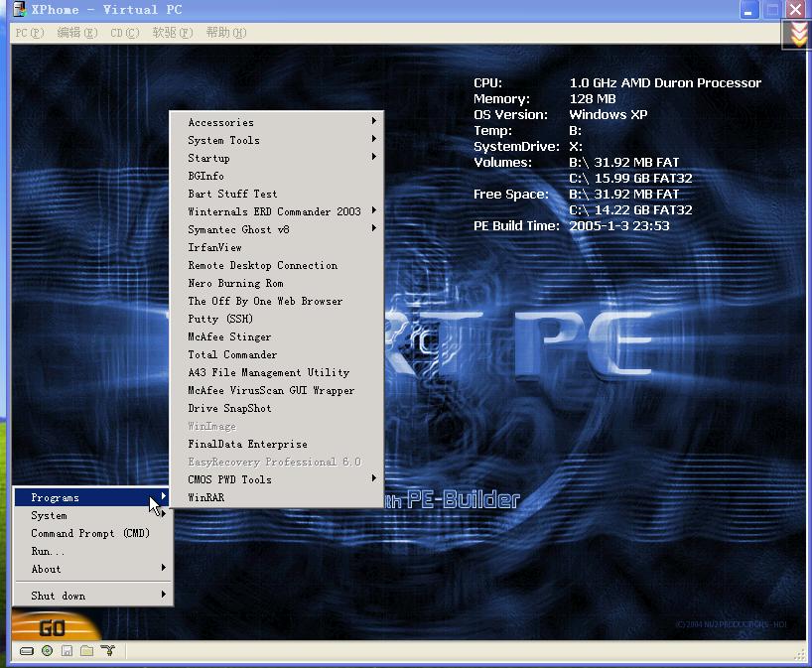Expand the Startup submenu
The width and height of the screenshot is (812, 668).
point(277,158)
